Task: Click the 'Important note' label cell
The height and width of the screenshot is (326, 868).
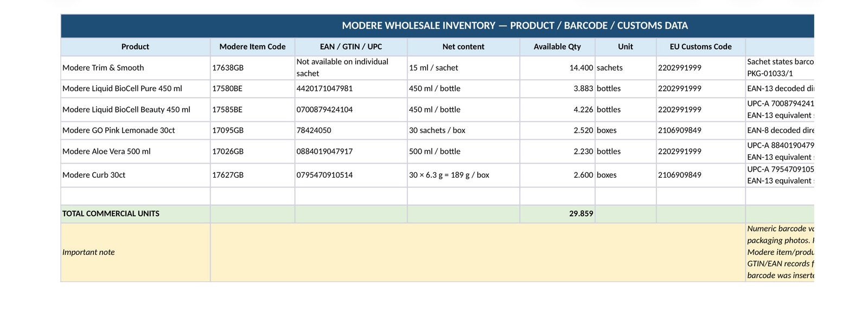Action: point(135,253)
